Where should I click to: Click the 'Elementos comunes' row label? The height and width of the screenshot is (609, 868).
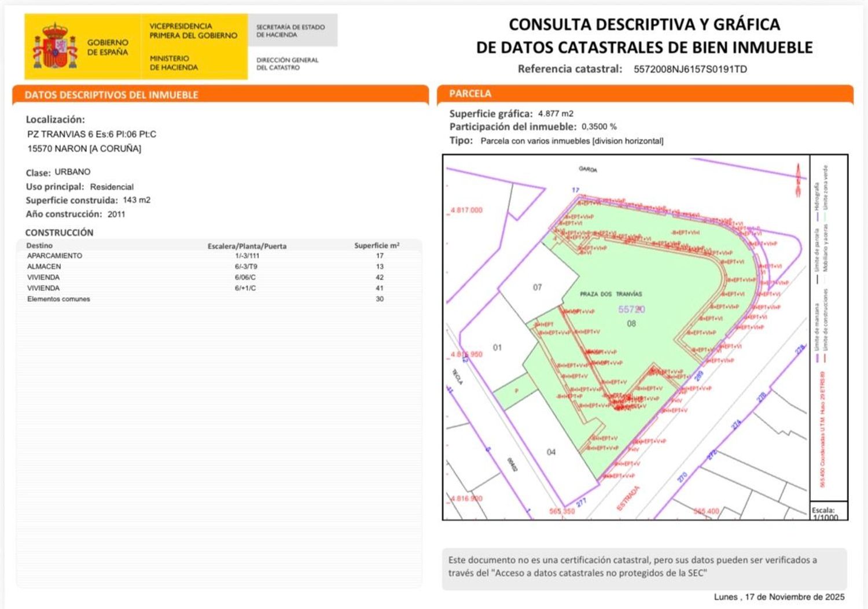(x=58, y=299)
